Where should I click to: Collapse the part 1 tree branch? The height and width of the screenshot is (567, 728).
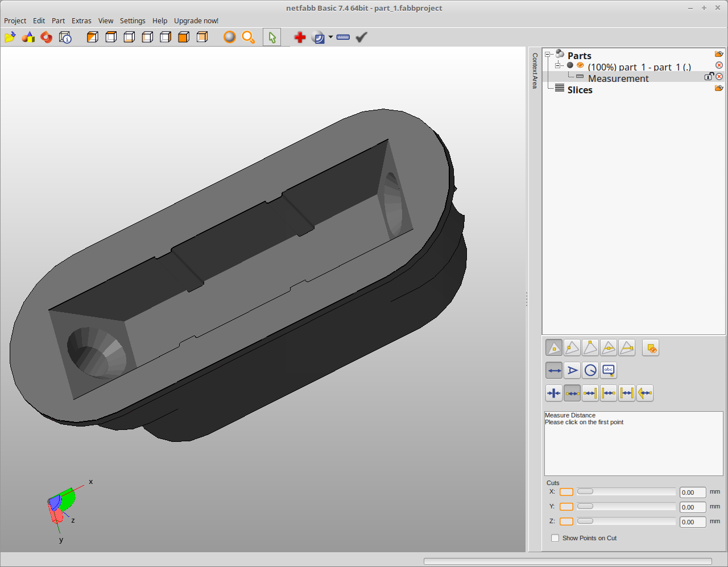click(559, 65)
